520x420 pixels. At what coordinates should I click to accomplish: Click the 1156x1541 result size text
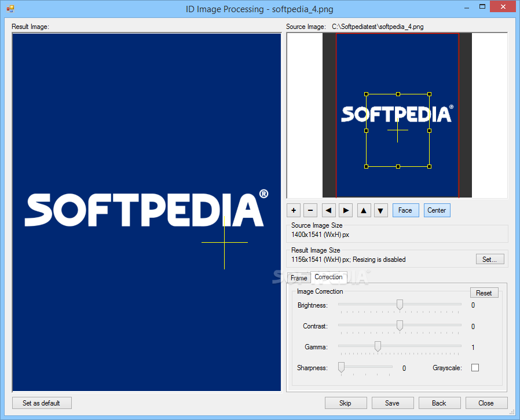tap(348, 260)
